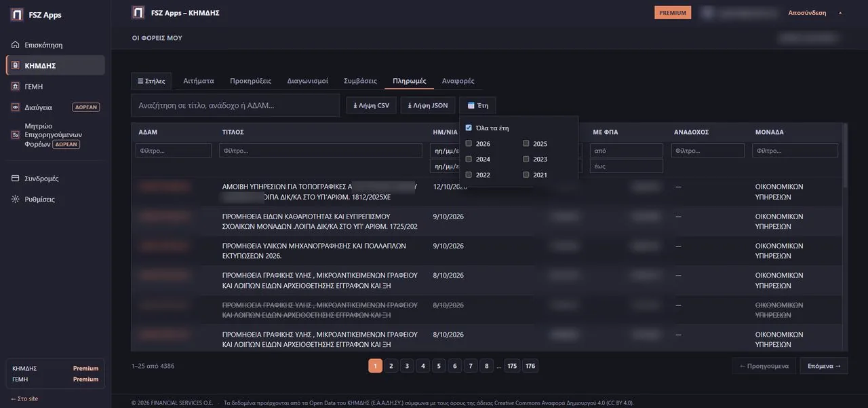Click the Διαύγεια eye icon in sidebar
868x408 pixels.
16,107
